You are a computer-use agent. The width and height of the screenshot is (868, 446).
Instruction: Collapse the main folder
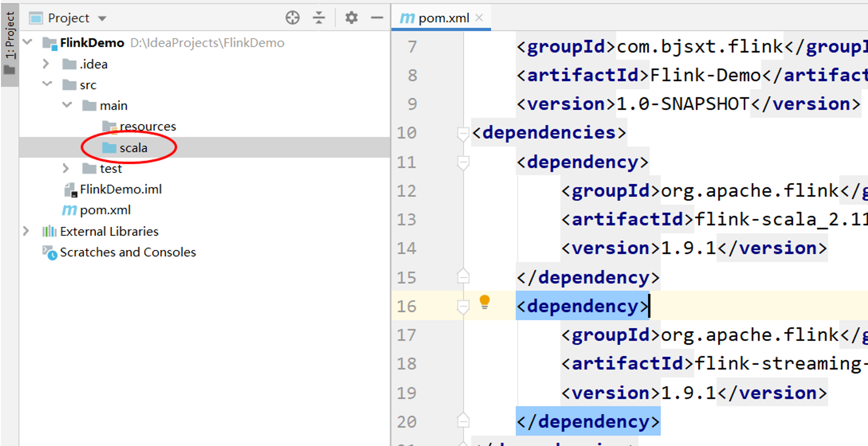[67, 105]
